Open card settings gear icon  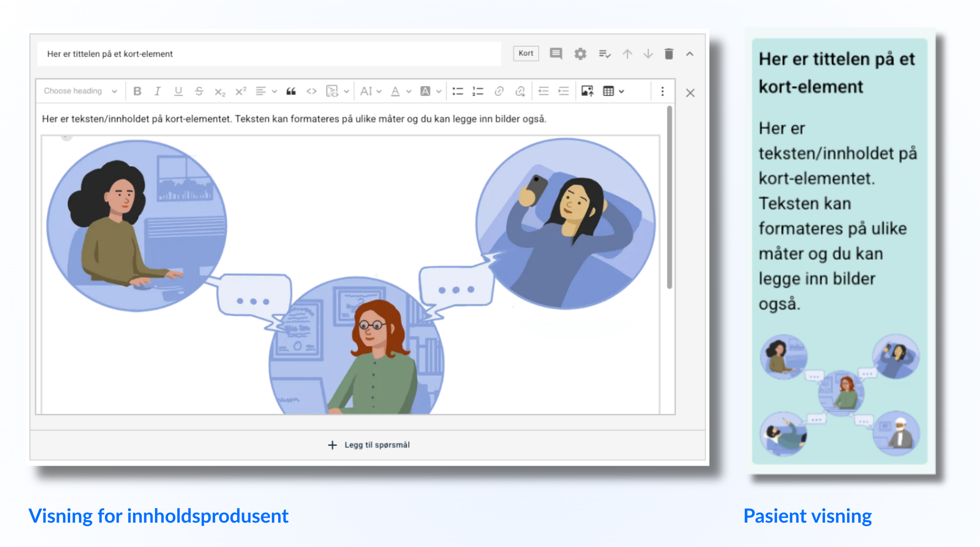click(x=580, y=54)
